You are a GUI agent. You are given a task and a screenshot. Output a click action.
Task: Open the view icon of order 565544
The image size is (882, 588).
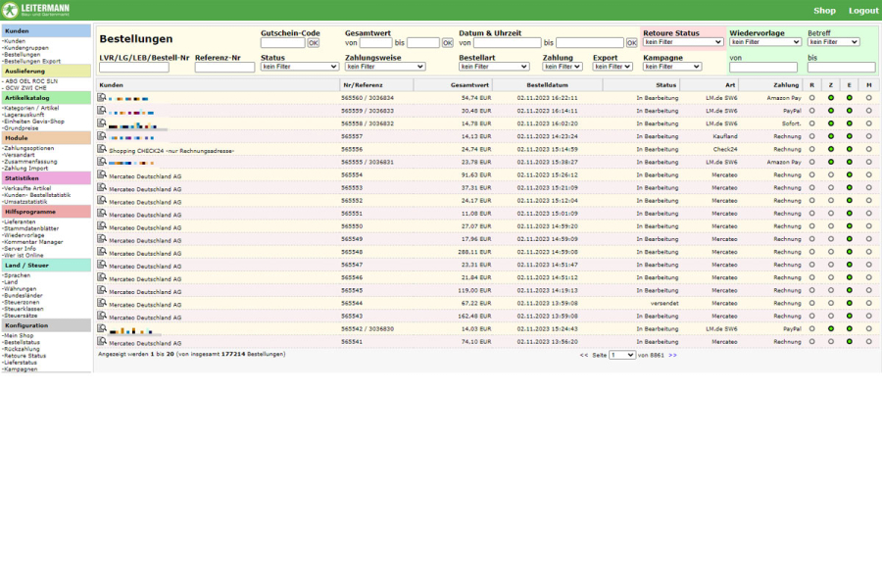pos(102,302)
